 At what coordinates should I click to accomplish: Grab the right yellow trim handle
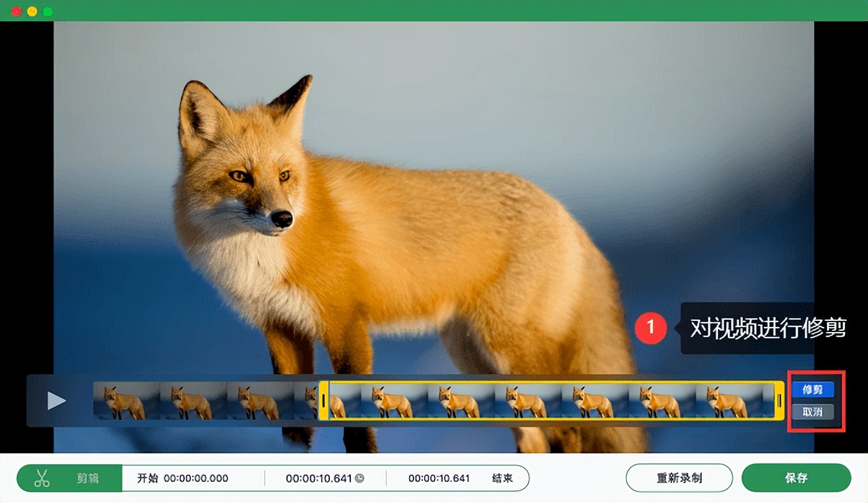pos(779,401)
